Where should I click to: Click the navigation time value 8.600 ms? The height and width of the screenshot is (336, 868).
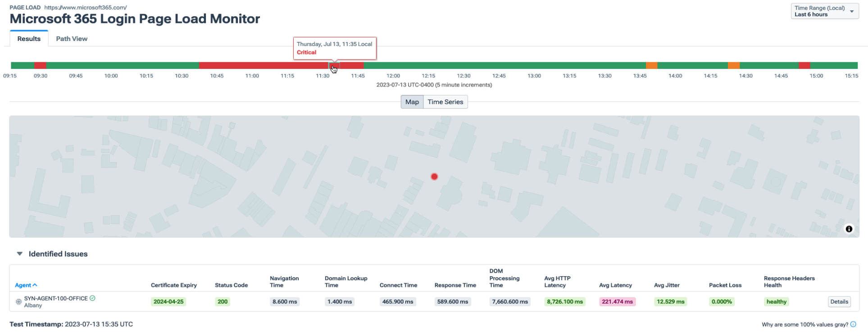click(285, 302)
